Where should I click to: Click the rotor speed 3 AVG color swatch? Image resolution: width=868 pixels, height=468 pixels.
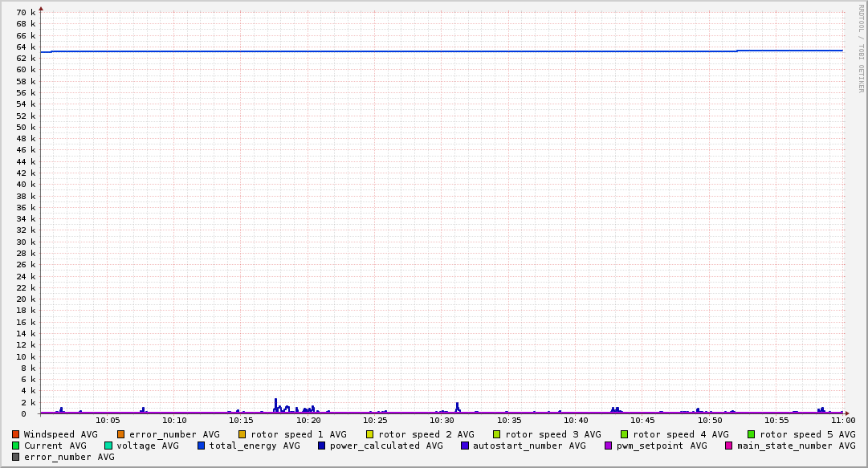pyautogui.click(x=497, y=434)
